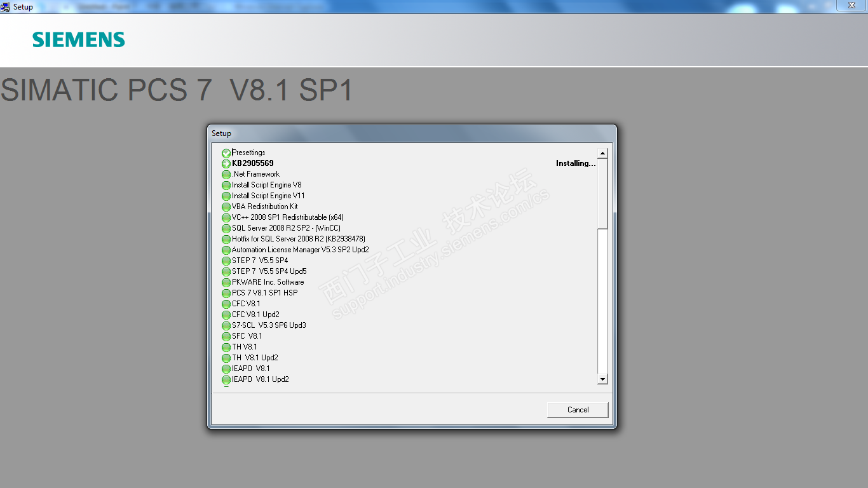868x488 pixels.
Task: Select the status icon beside TH V8.1 Upd2
Action: point(226,358)
